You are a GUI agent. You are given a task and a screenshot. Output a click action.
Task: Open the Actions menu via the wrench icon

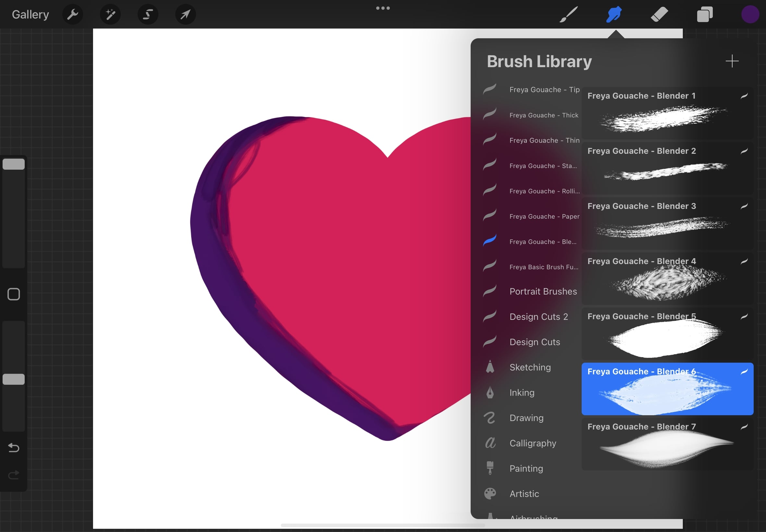pos(73,14)
